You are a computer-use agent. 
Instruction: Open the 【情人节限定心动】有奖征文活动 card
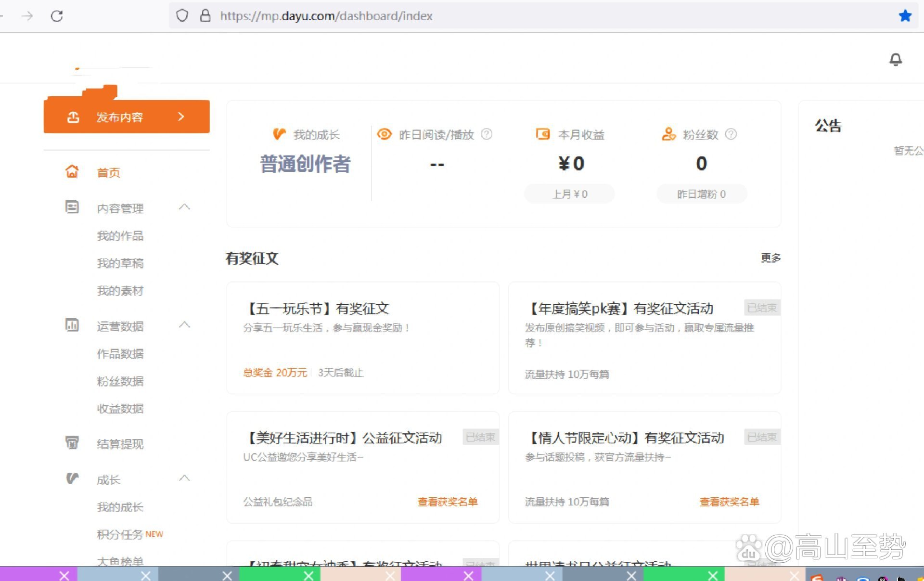(x=644, y=467)
